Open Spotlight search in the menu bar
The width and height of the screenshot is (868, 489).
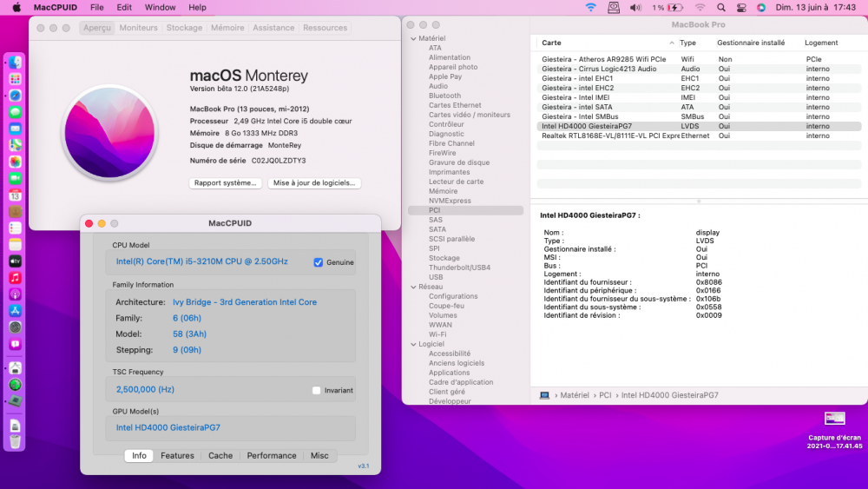click(720, 7)
